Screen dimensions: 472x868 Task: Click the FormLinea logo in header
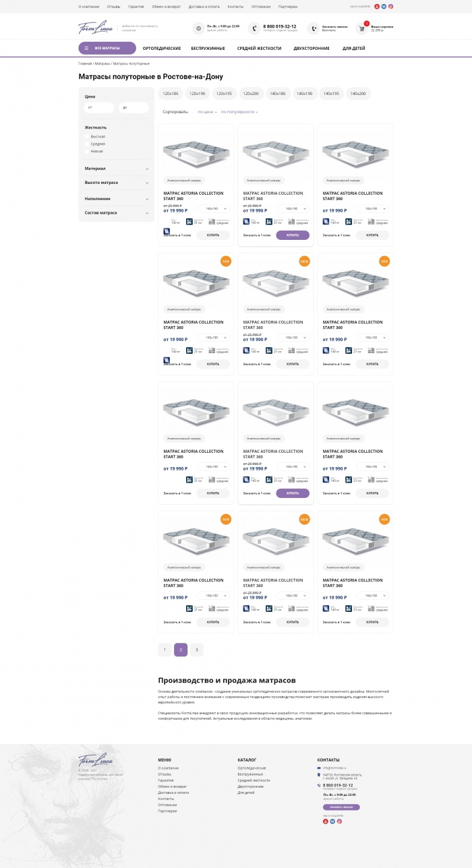(96, 28)
